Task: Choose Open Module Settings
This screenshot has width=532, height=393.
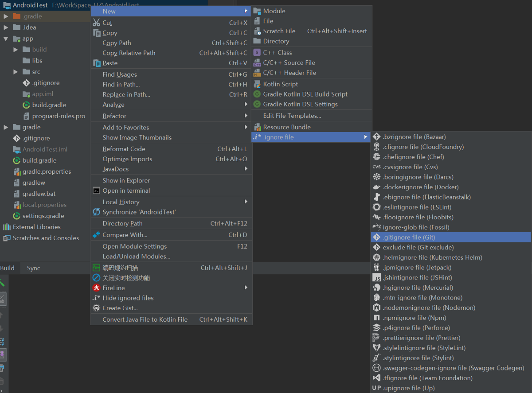Action: (171, 246)
